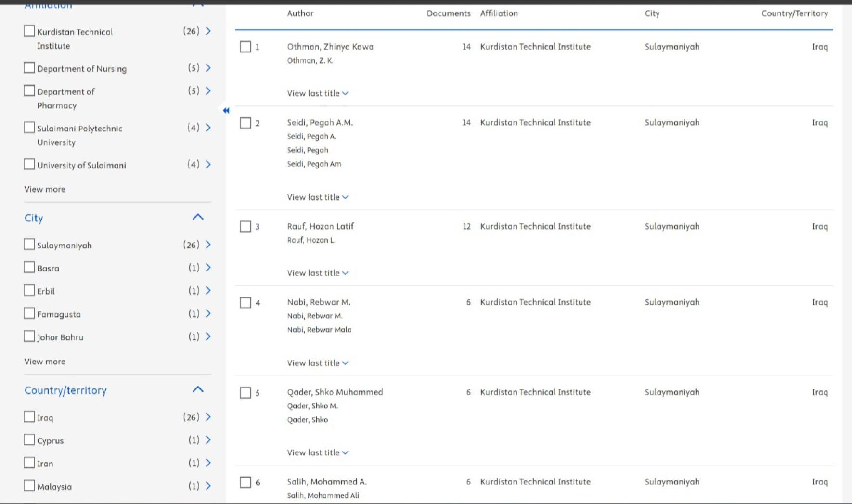852x504 pixels.
Task: Click arrow next to Johor Bahru filter
Action: 208,336
